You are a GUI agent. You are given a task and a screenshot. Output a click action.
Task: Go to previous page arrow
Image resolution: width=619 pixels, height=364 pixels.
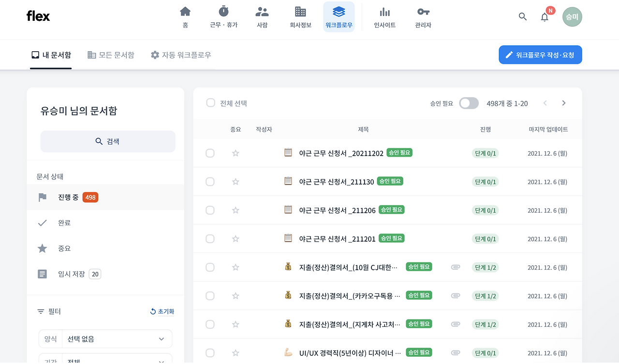pyautogui.click(x=545, y=103)
